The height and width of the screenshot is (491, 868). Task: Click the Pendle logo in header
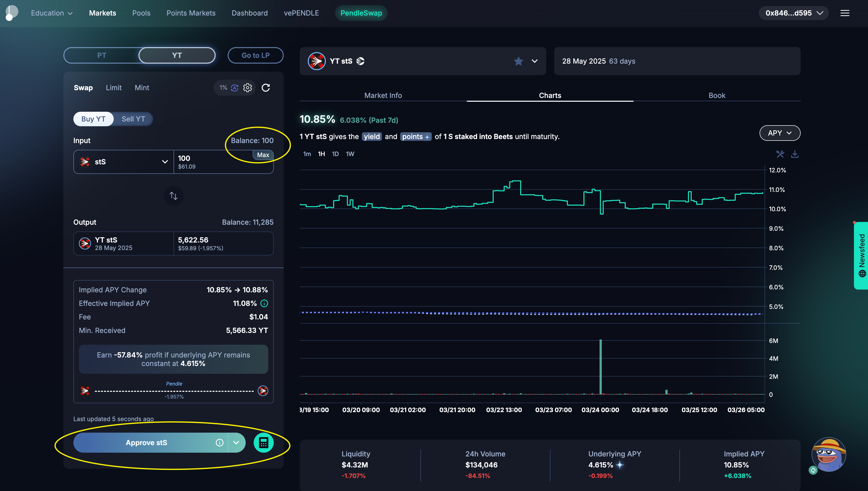pyautogui.click(x=12, y=13)
